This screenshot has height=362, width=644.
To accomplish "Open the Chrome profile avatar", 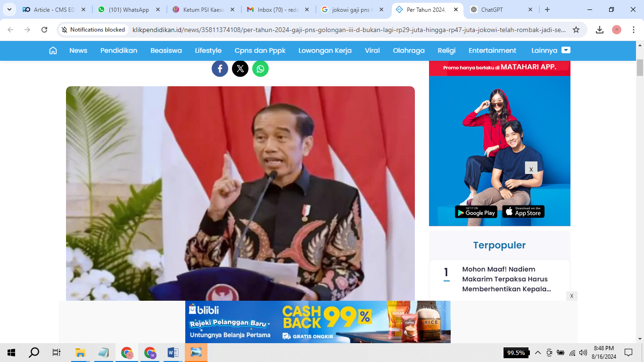I will click(617, 30).
